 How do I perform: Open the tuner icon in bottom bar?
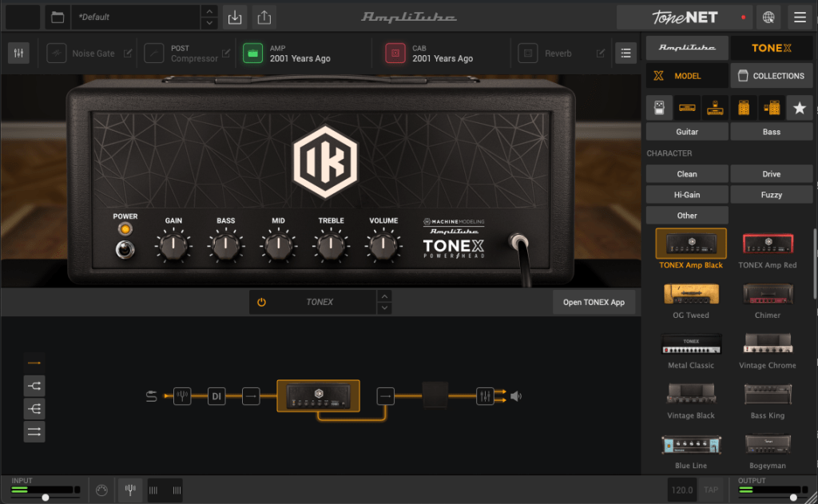(128, 490)
